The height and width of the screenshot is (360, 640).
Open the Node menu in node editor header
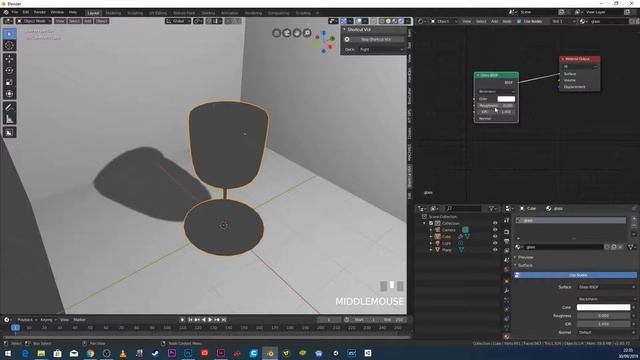507,21
